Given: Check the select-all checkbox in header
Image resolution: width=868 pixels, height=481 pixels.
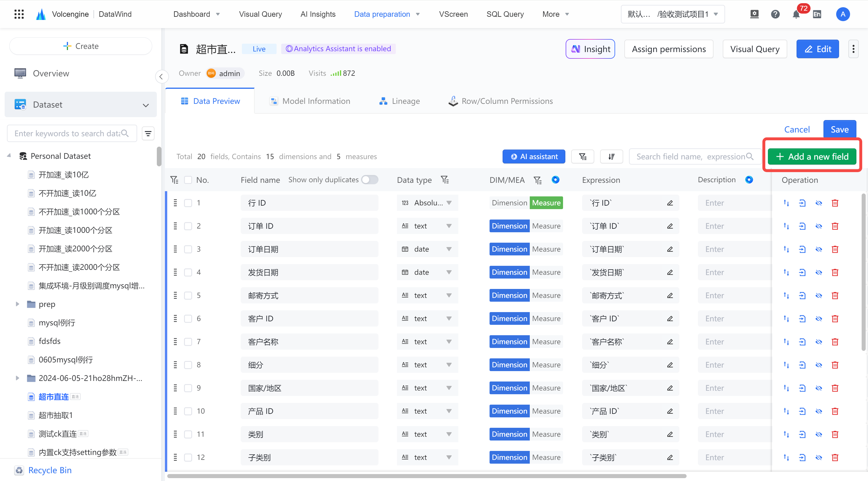Looking at the screenshot, I should 188,180.
